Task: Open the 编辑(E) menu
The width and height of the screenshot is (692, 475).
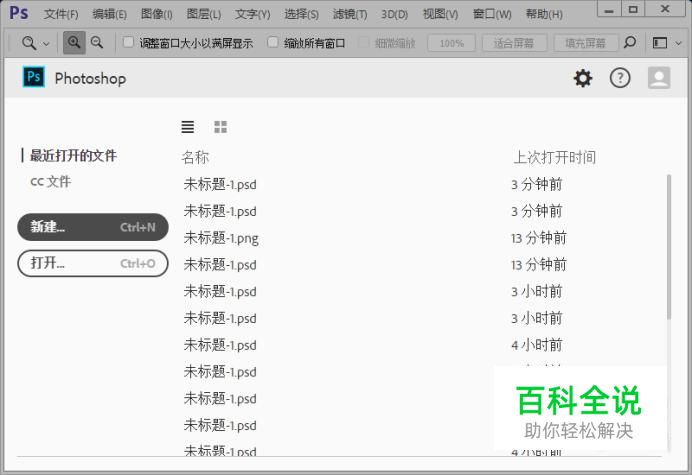Action: coord(109,15)
